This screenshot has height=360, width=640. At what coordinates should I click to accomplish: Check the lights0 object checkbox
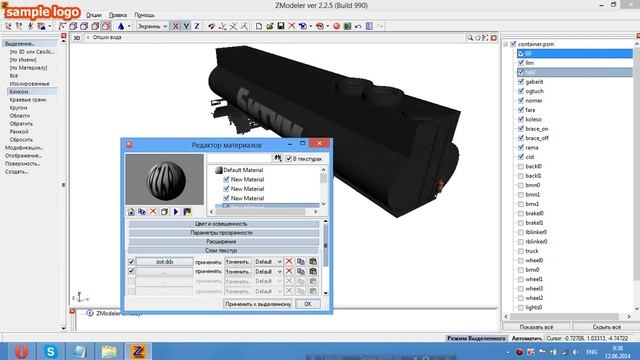pos(521,307)
